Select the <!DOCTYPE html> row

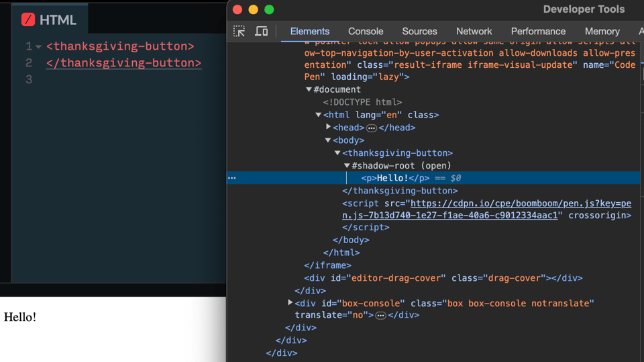362,102
